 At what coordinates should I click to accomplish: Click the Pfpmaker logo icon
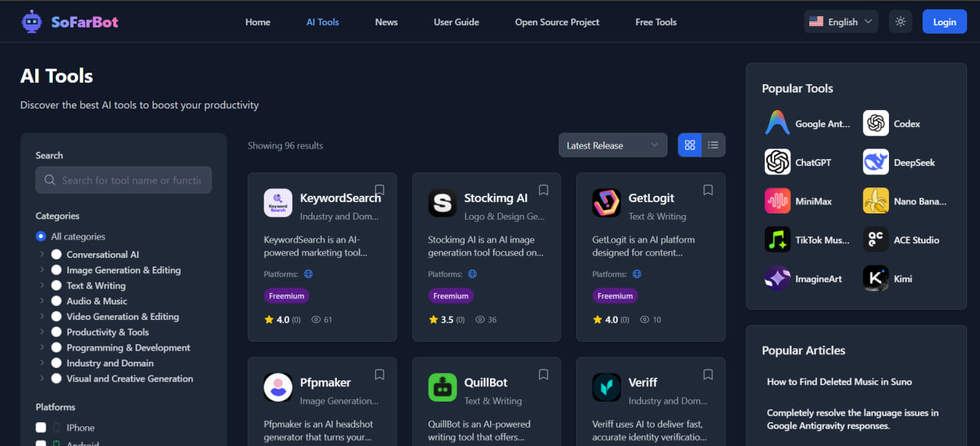click(278, 387)
